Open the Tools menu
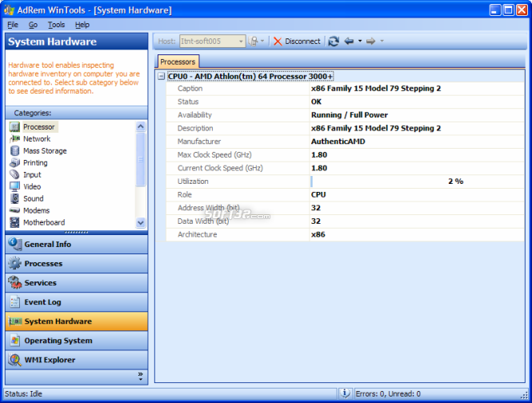 [x=56, y=25]
